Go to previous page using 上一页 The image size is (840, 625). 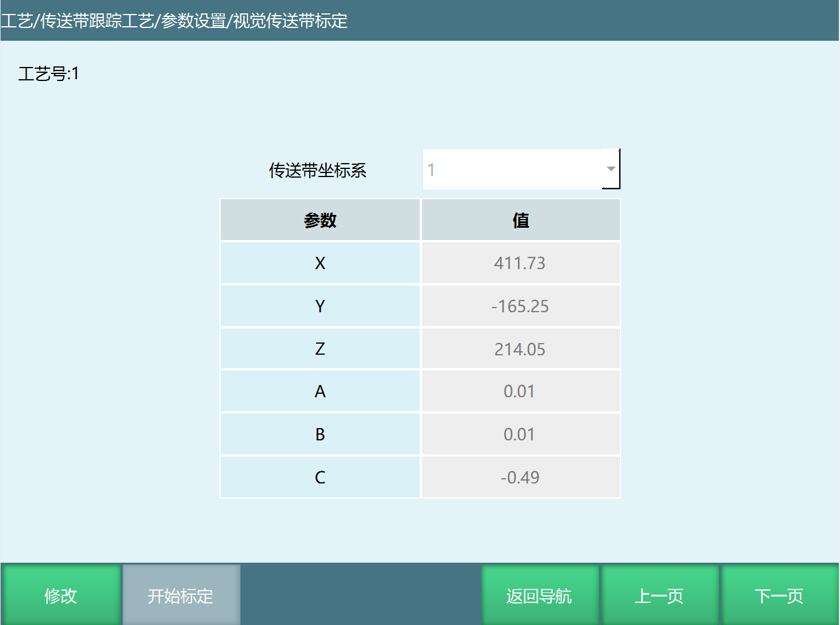click(x=660, y=595)
